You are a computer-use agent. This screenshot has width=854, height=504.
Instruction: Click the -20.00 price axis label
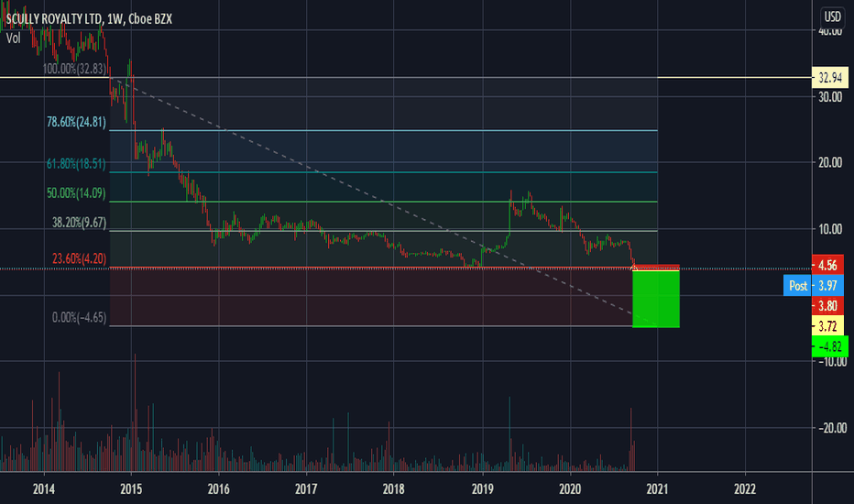(x=831, y=428)
